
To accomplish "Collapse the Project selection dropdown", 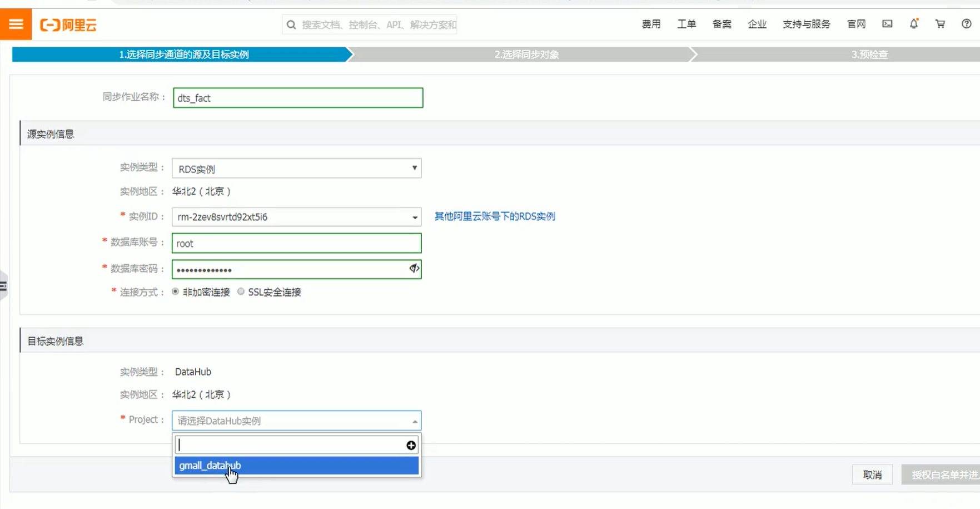I will click(414, 421).
